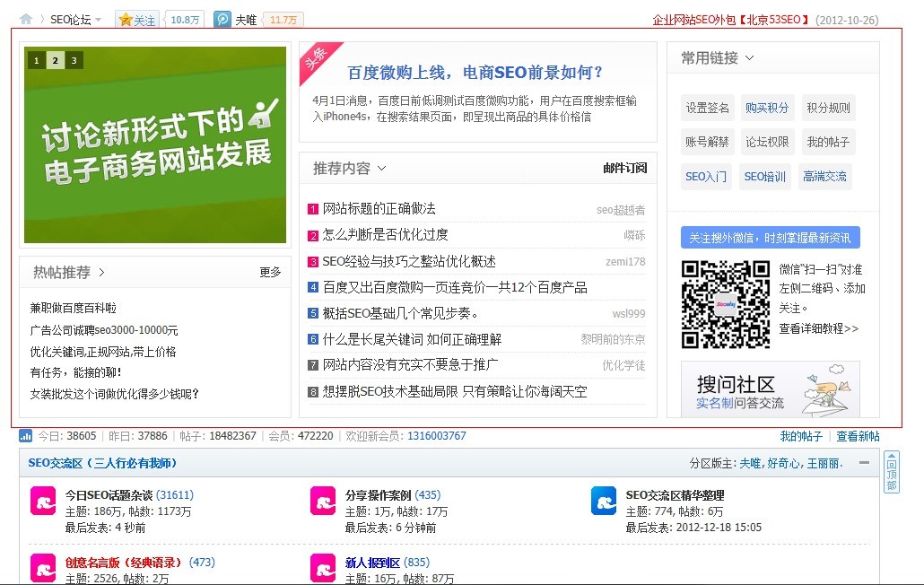Click the 今日SEO话题杂谈 forum icon
This screenshot has width=924, height=585.
pyautogui.click(x=43, y=501)
